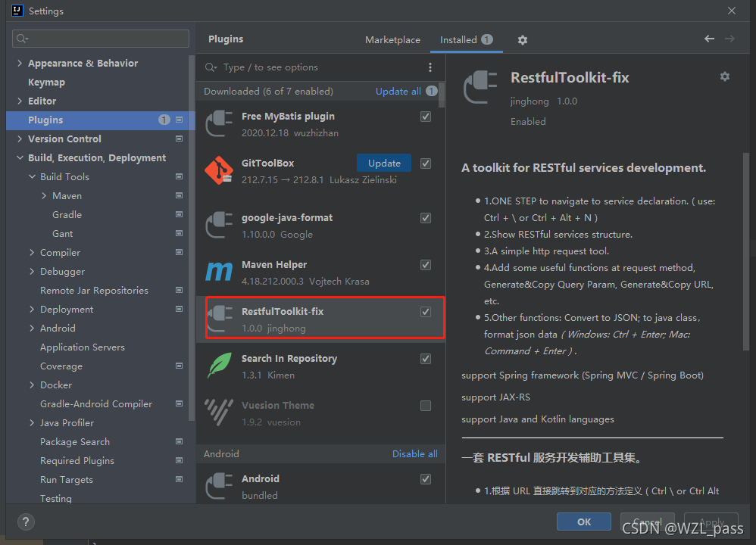Navigate back with the left arrow
This screenshot has width=756, height=545.
pyautogui.click(x=709, y=39)
